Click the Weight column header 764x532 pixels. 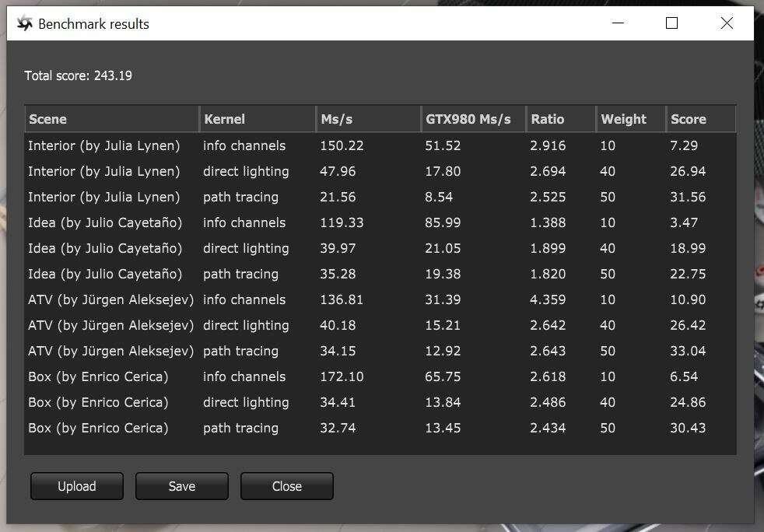[x=630, y=119]
